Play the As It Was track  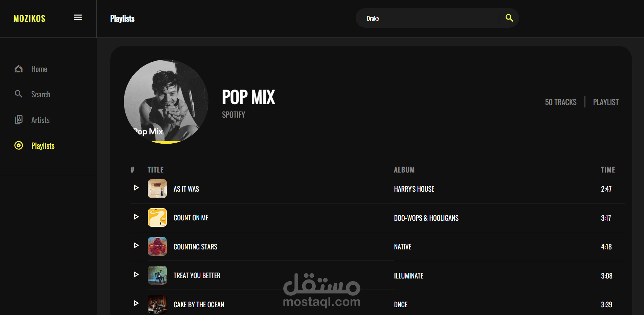tap(136, 188)
